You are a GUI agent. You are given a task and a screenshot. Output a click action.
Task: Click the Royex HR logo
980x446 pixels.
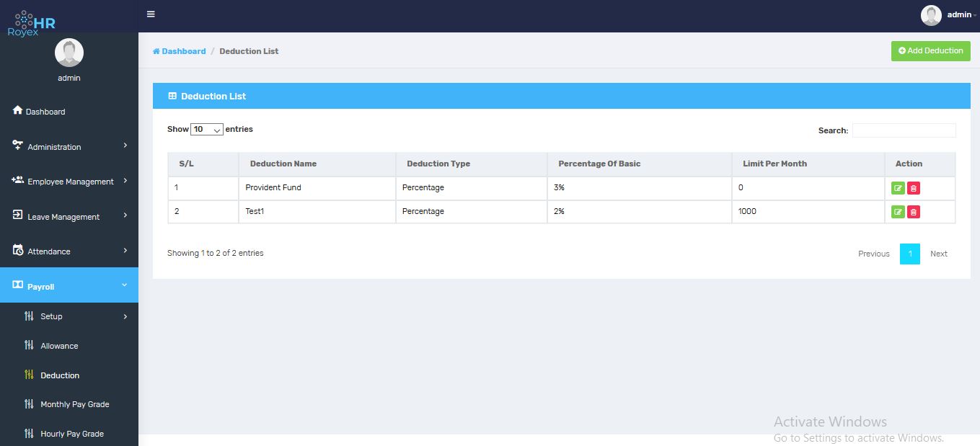pos(32,23)
